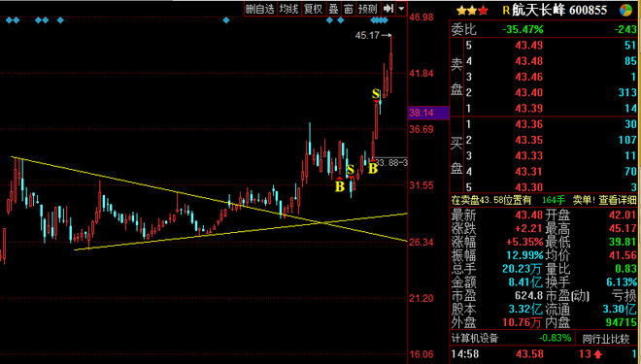This screenshot has width=641, height=364.
Task: Click the 最低 value 39.81
Action: [x=623, y=242]
